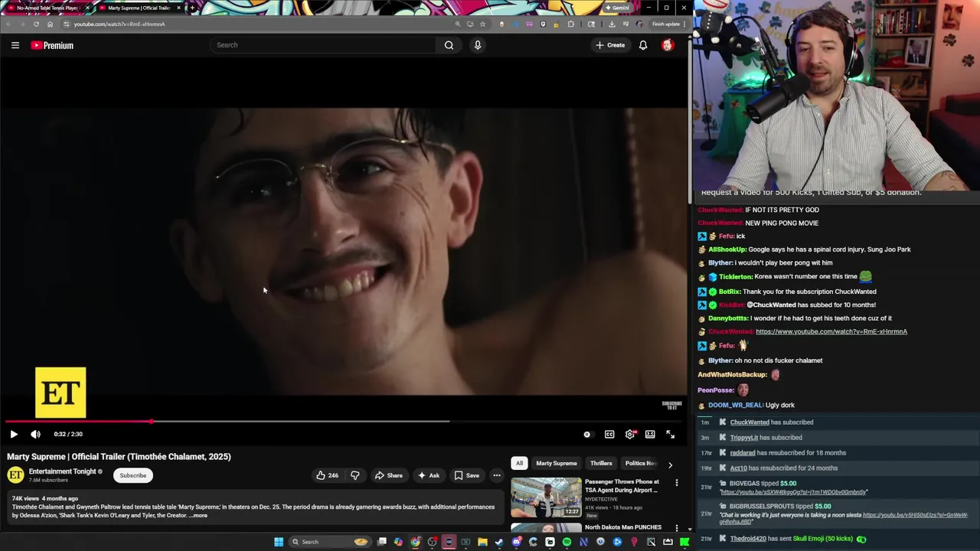Image resolution: width=980 pixels, height=551 pixels.
Task: Like the video (246 likes)
Action: [327, 475]
